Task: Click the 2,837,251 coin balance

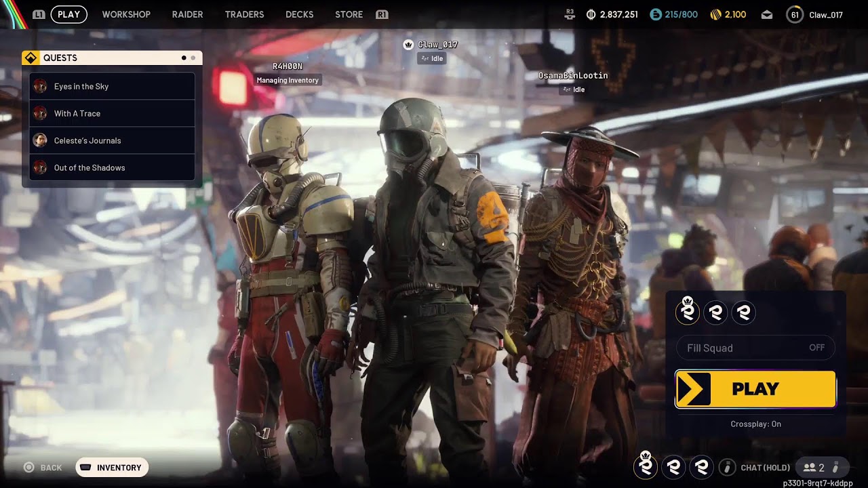Action: tap(618, 14)
